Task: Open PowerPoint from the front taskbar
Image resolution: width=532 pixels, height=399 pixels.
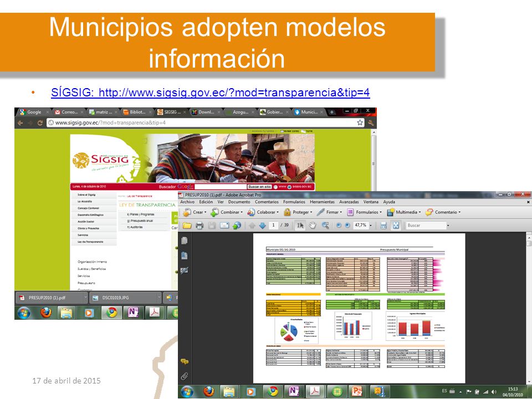Action: pyautogui.click(x=357, y=392)
